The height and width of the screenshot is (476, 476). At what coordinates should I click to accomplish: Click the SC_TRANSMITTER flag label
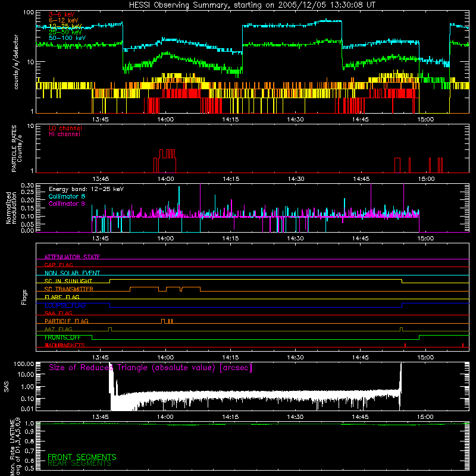pos(68,289)
